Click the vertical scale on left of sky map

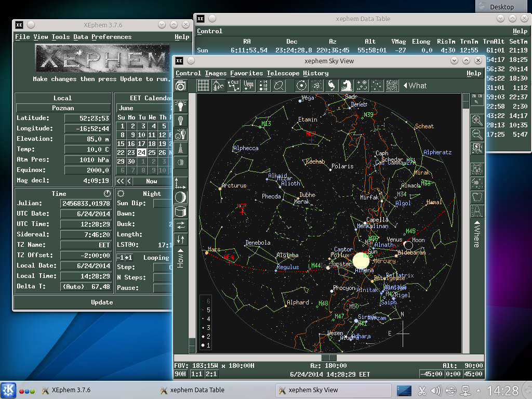(192, 223)
